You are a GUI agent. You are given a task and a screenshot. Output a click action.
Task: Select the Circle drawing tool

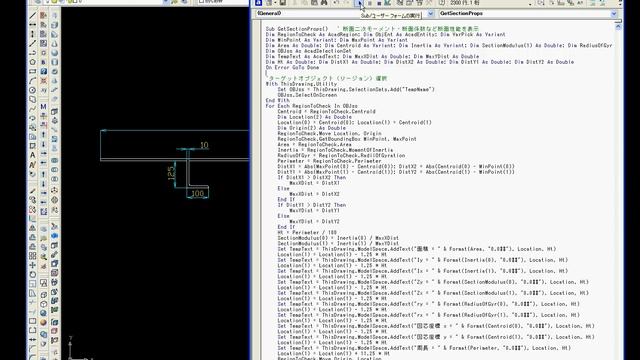click(33, 90)
